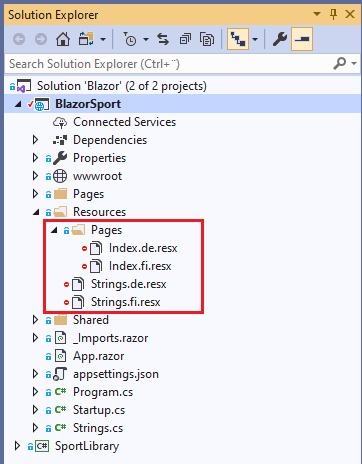Select Solution 'Blazor' root node
The height and width of the screenshot is (464, 362).
coord(122,86)
